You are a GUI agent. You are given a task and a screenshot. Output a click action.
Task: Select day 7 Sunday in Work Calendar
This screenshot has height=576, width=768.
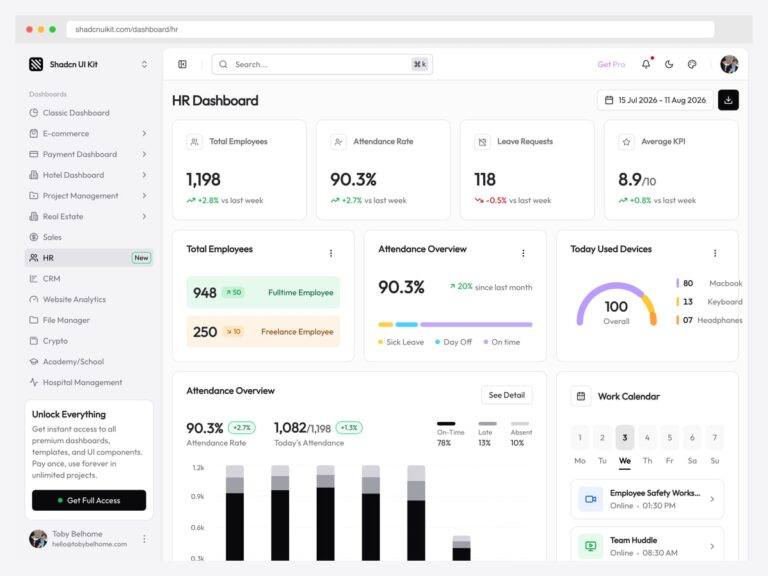coord(715,437)
